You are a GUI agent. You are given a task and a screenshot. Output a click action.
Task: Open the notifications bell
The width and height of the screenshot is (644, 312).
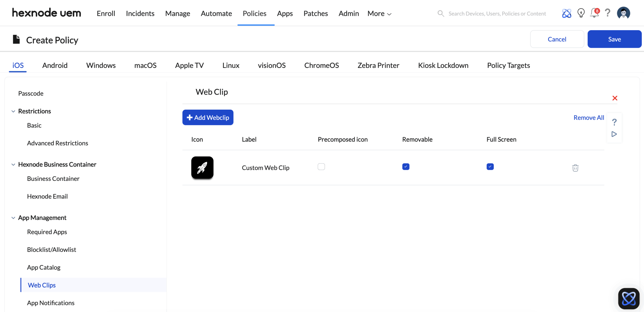[x=594, y=13]
